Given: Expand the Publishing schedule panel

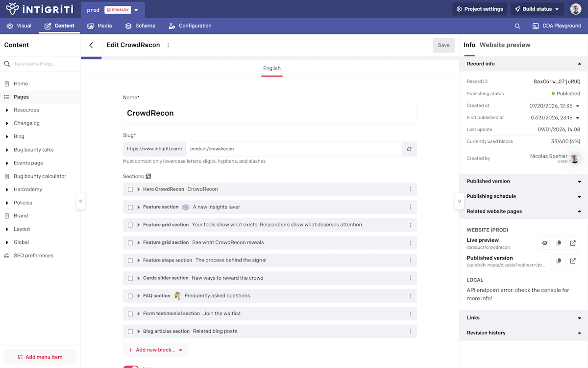Looking at the screenshot, I should (x=523, y=196).
